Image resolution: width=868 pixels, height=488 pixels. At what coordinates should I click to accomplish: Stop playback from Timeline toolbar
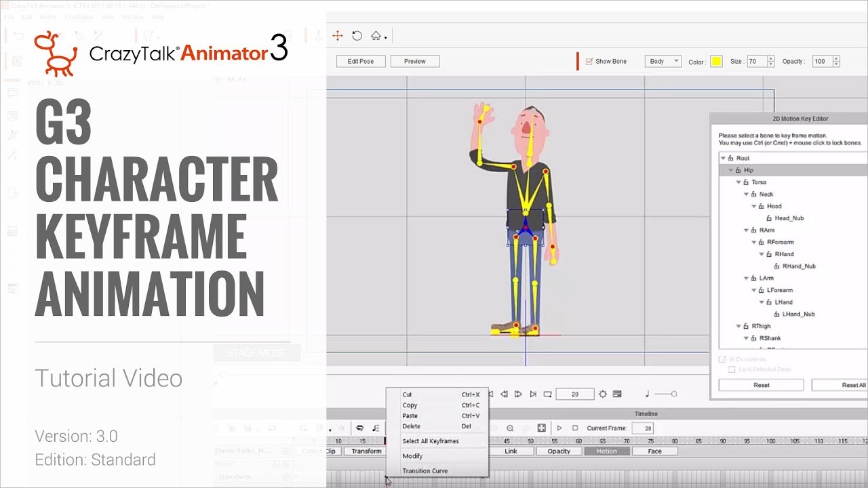click(575, 428)
